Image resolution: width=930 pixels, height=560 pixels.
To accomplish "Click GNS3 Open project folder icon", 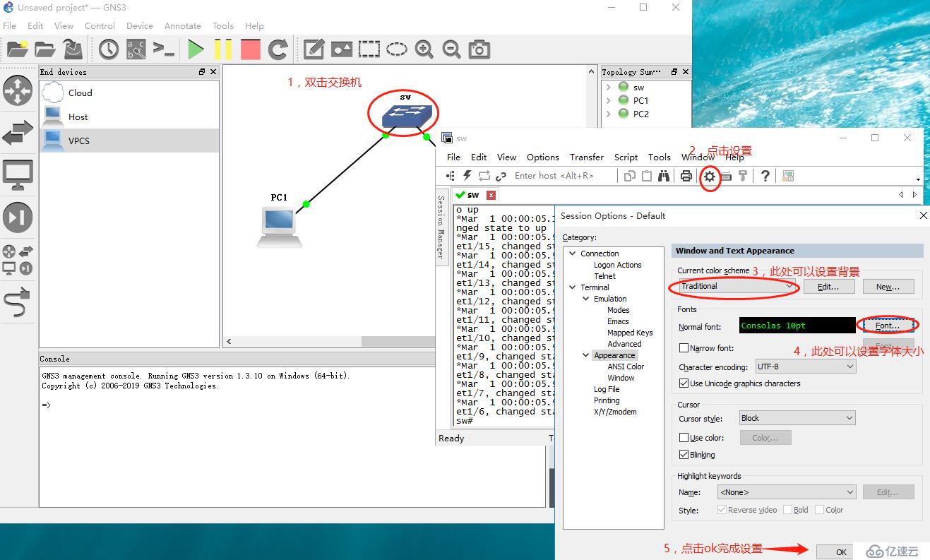I will 44,49.
